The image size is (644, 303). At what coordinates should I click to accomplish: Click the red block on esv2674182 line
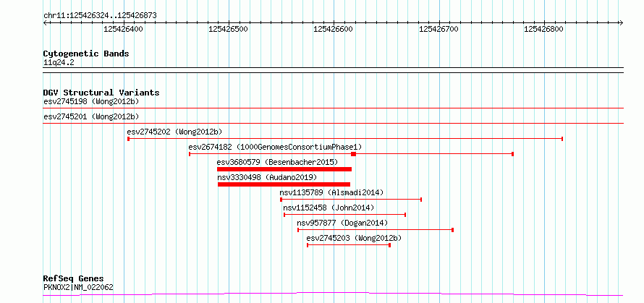pyautogui.click(x=353, y=153)
